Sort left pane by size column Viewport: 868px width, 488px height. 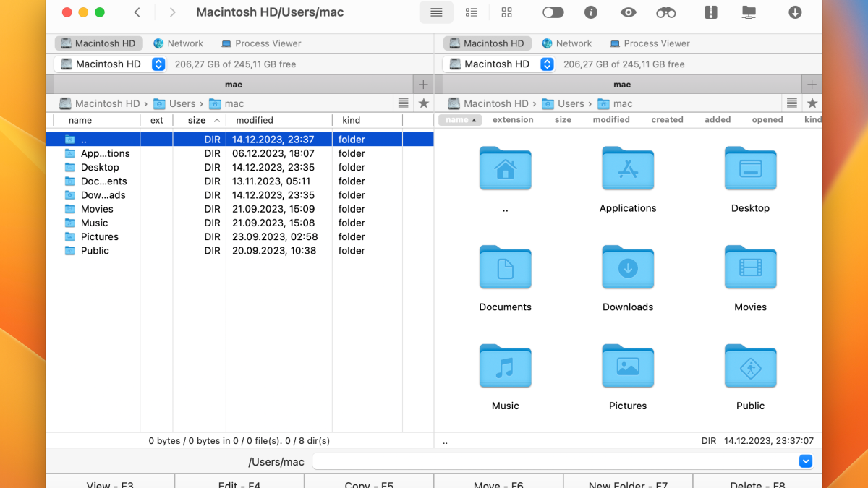pos(199,120)
